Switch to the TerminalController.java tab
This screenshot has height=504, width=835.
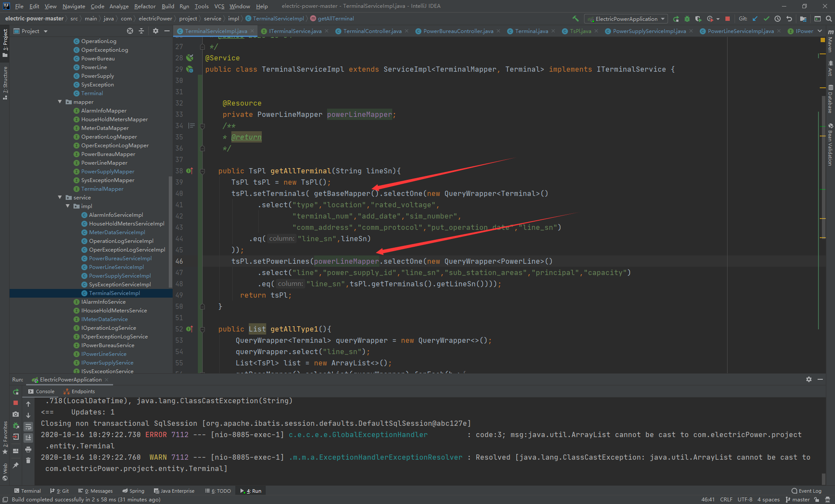(372, 31)
